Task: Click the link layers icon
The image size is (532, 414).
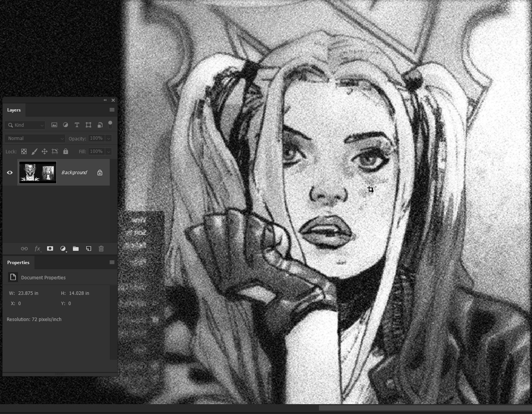Action: (24, 249)
